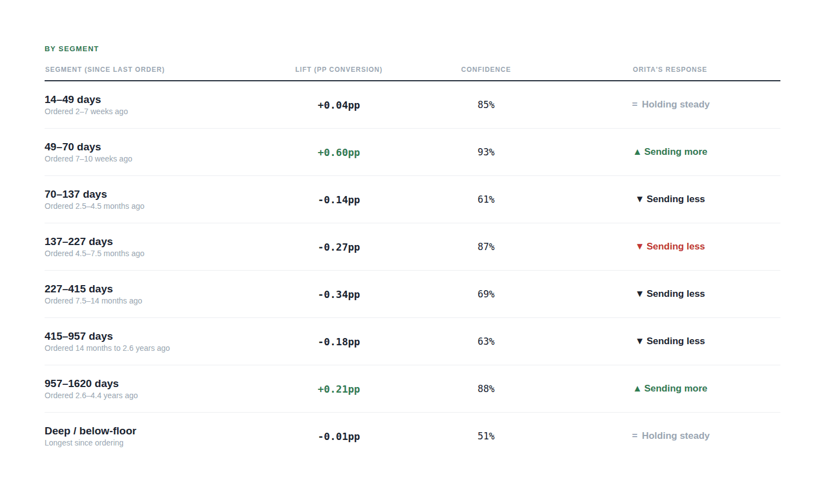Click the red down-triangle in 137–227 days row

[x=639, y=247]
